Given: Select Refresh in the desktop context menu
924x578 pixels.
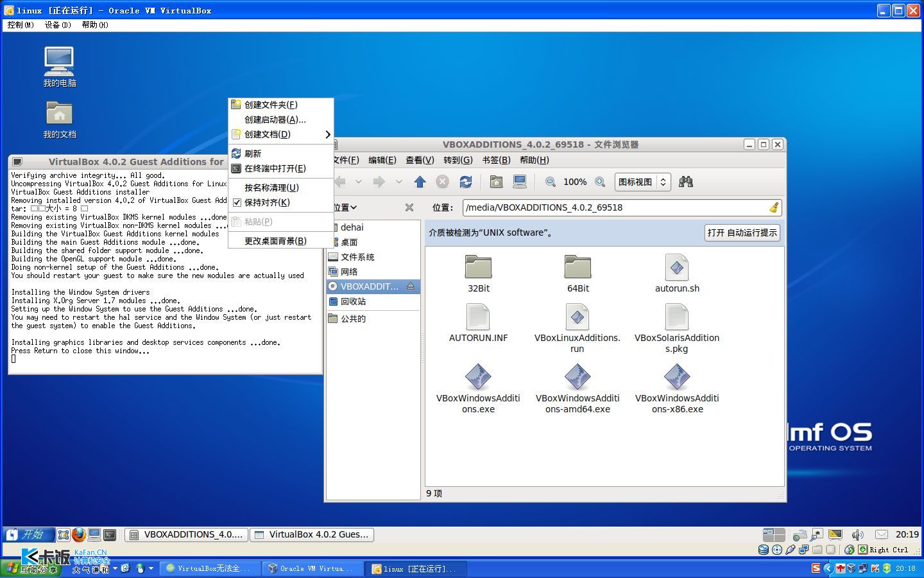Looking at the screenshot, I should (x=280, y=153).
